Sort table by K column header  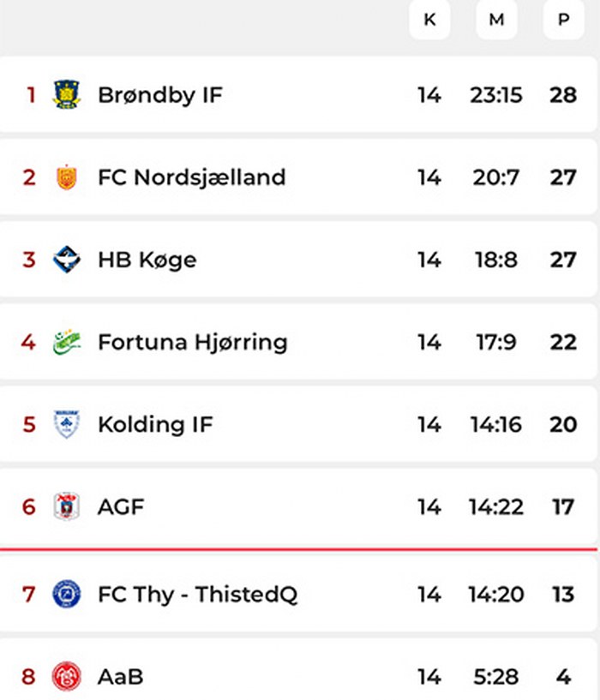click(x=429, y=20)
